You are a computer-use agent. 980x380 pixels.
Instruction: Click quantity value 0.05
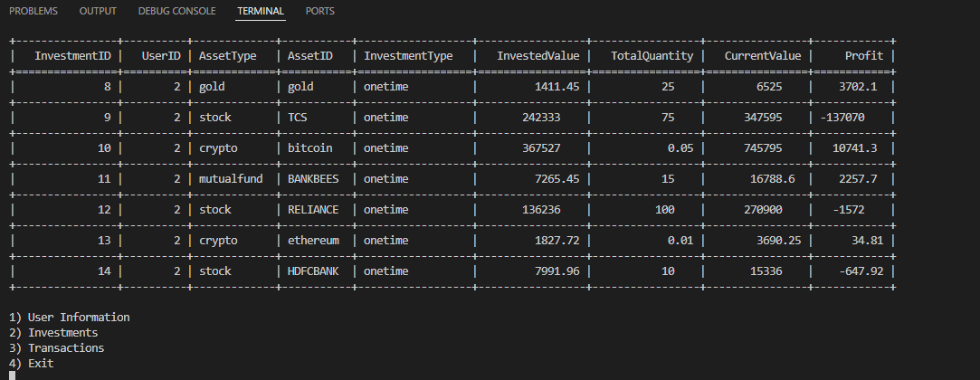tap(680, 148)
